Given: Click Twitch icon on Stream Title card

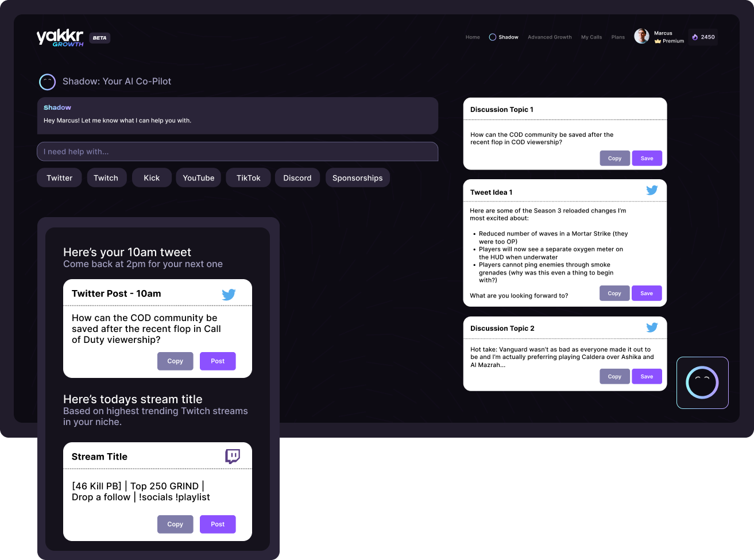Looking at the screenshot, I should pos(233,457).
